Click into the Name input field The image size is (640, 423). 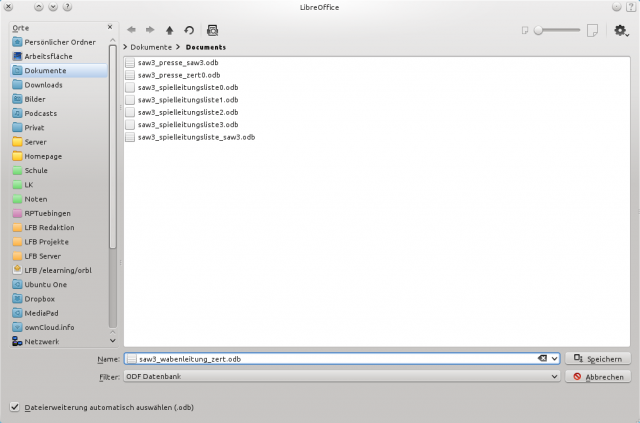click(330, 358)
